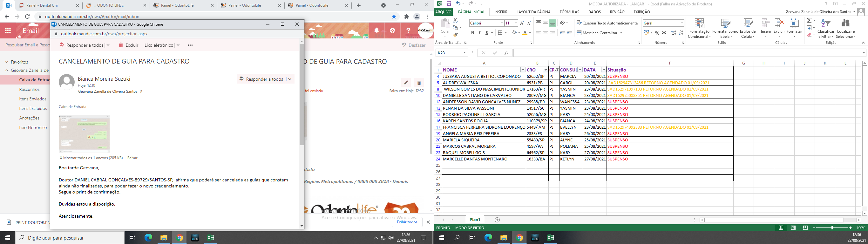This screenshot has height=244, width=868.
Task: Click the Cut scissors icon in Excel
Action: (455, 21)
